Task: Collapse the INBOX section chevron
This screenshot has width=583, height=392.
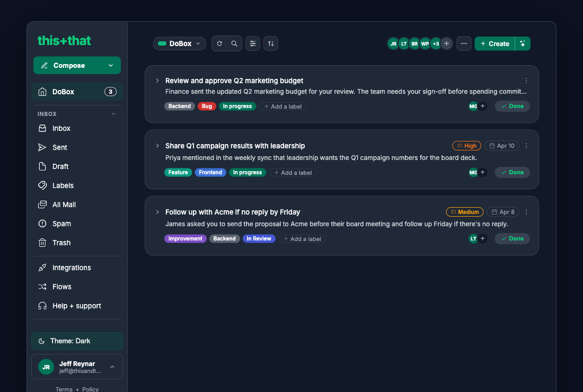Action: 113,114
